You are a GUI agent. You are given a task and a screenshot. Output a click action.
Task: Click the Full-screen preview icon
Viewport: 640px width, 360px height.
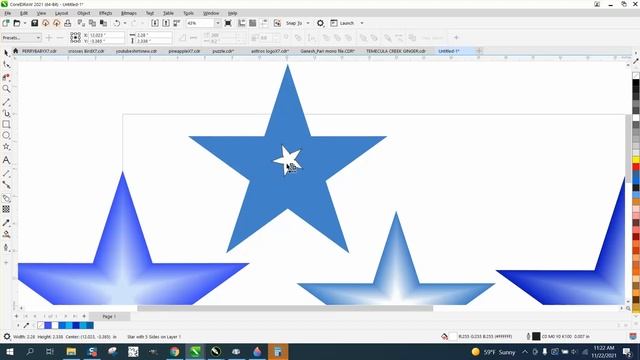coord(228,23)
